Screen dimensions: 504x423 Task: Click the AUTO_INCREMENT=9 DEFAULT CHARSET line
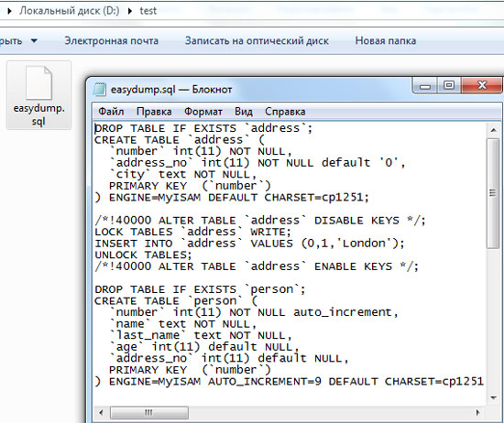290,382
